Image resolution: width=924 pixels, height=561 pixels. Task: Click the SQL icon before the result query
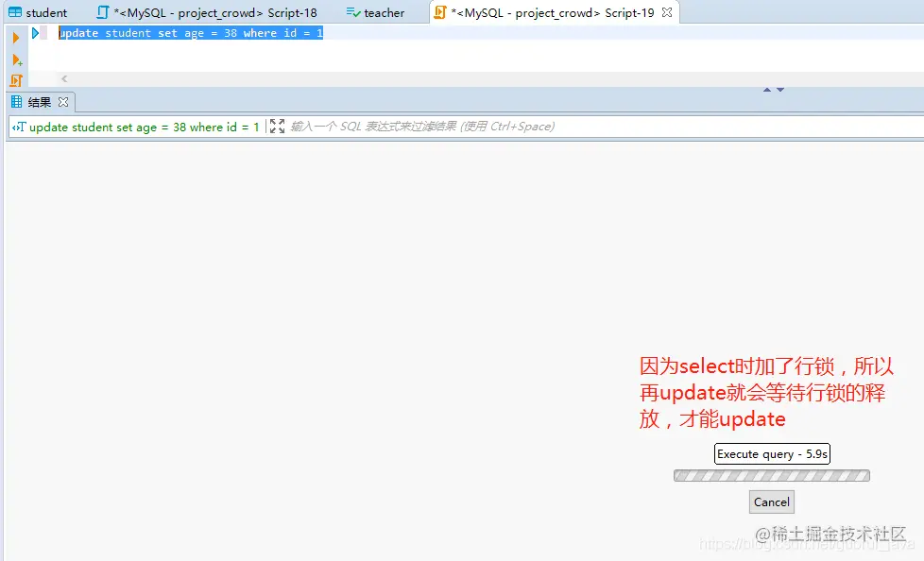[x=19, y=127]
